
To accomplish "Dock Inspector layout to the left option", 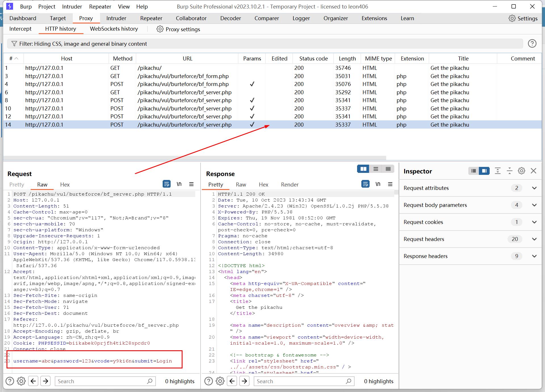I will point(473,171).
